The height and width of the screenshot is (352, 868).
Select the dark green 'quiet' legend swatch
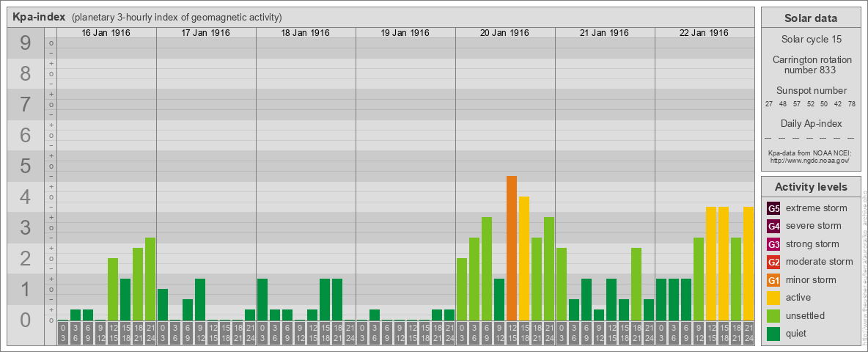[773, 334]
